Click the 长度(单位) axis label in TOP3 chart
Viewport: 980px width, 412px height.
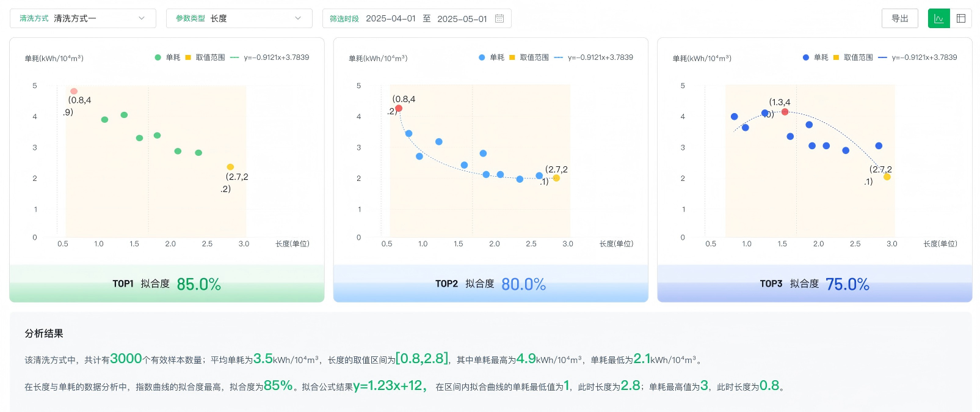940,244
